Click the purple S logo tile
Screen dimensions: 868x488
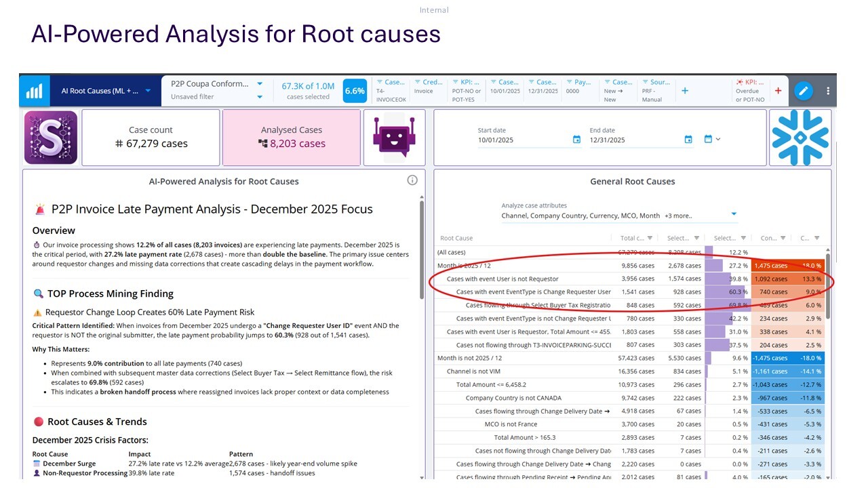51,138
